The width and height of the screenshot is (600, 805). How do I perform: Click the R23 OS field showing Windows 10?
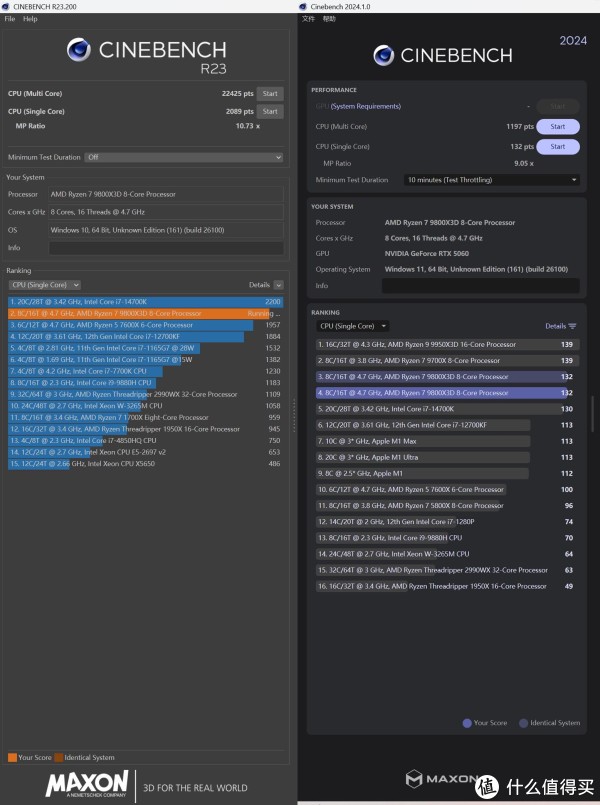(x=166, y=230)
